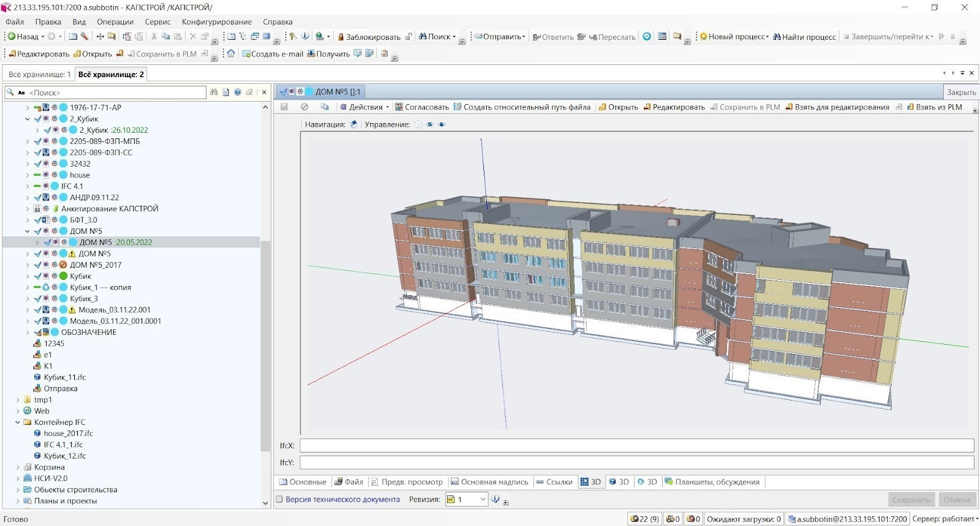Screen dimensions: 980x526
Task: Click the cascade windows icon in the top toolbar
Action: 255,37
